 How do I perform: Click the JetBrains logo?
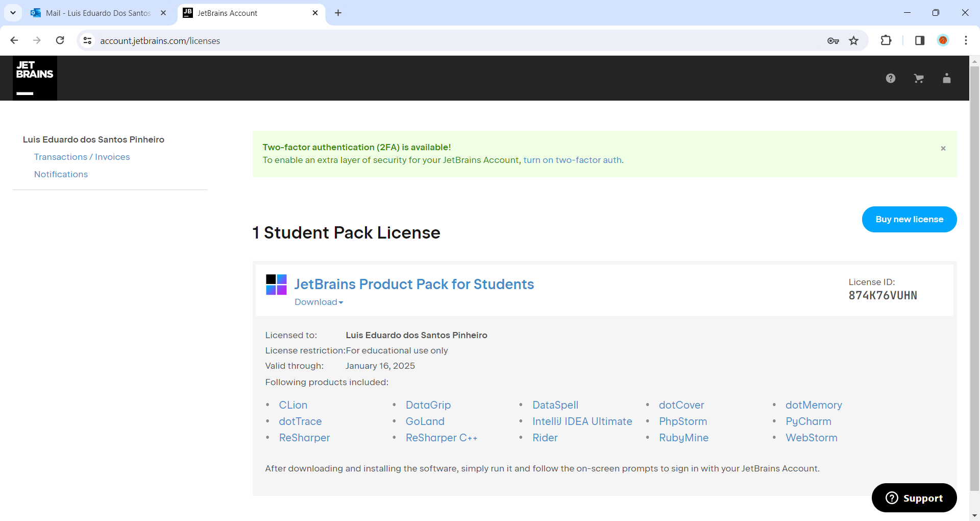[x=35, y=78]
